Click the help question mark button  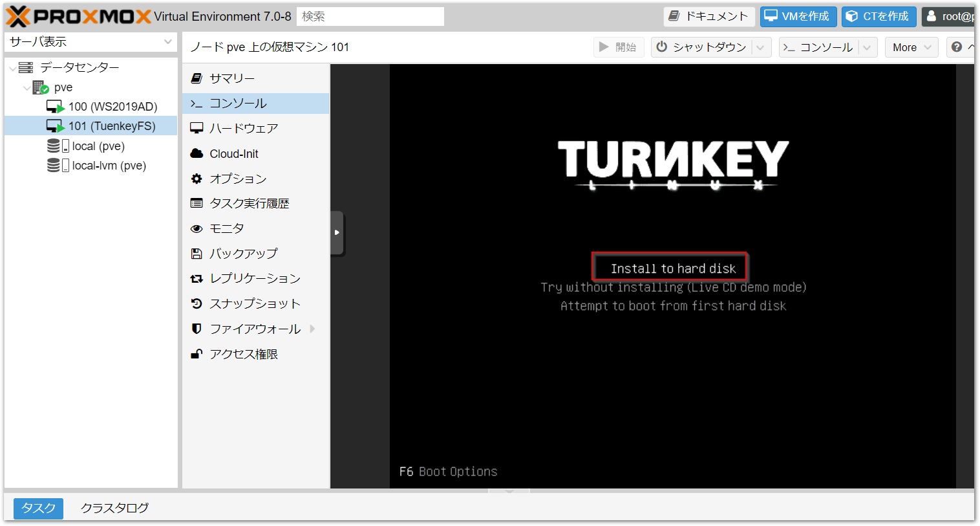960,47
